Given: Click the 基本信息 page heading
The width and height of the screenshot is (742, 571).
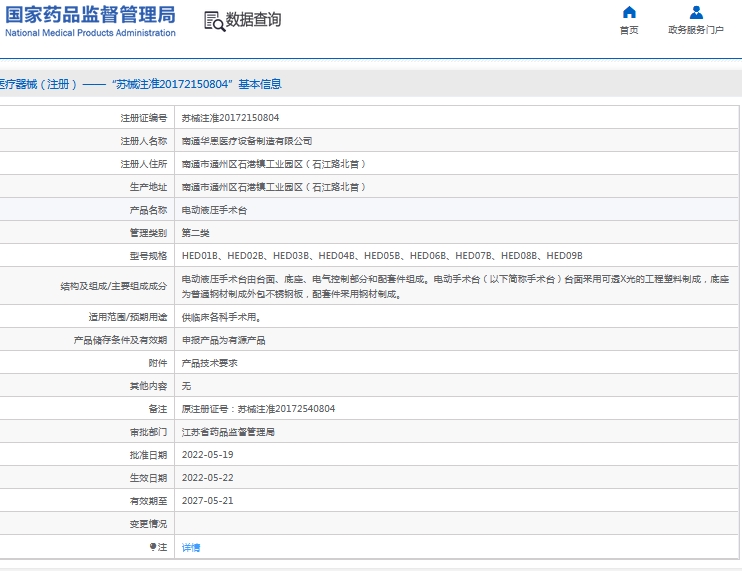Looking at the screenshot, I should coord(260,84).
